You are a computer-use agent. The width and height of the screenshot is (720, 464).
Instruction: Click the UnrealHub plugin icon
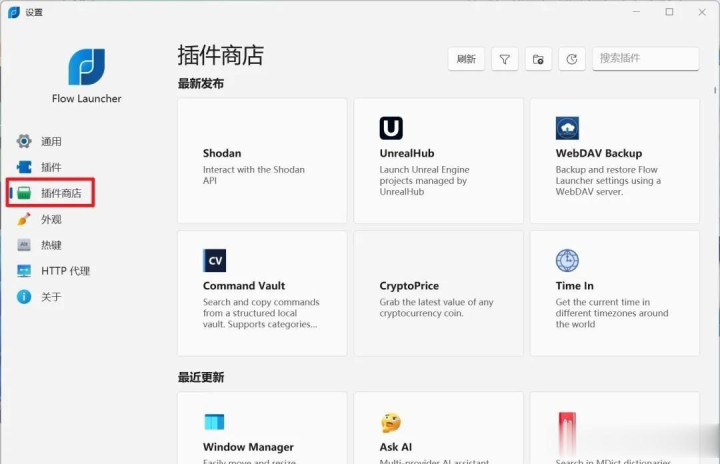(x=391, y=128)
